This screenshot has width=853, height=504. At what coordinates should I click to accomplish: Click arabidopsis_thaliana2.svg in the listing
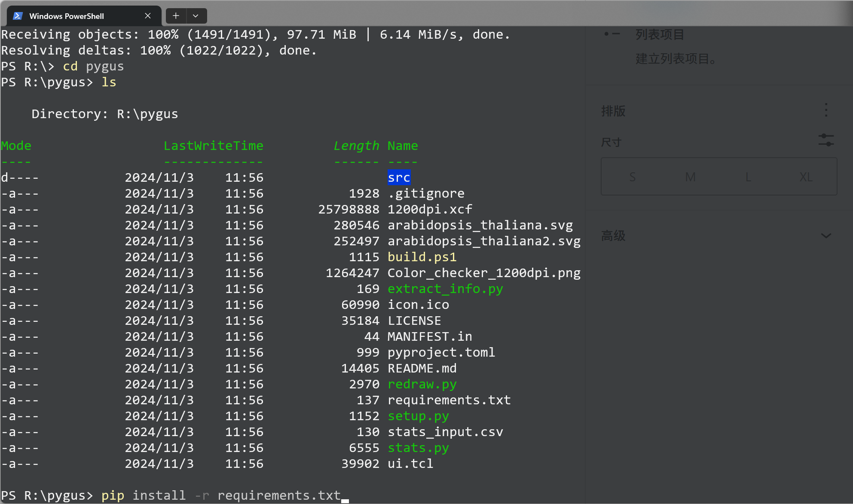pos(484,241)
